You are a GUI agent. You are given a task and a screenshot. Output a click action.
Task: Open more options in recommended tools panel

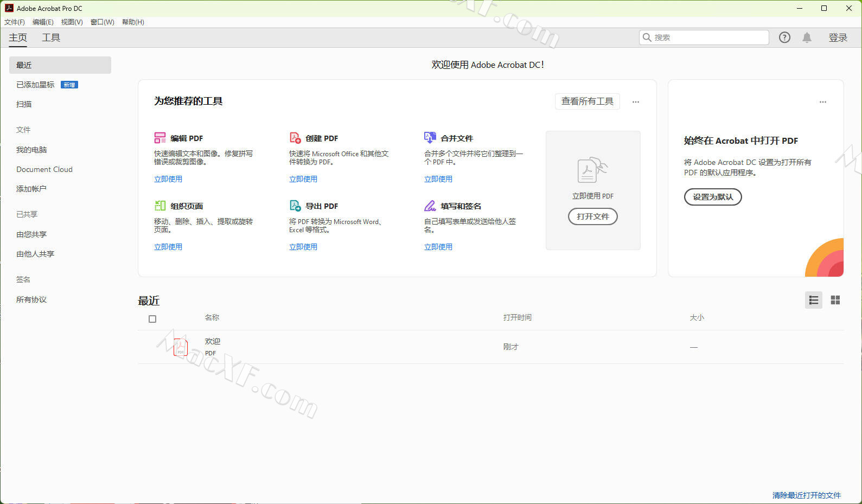[x=636, y=101]
